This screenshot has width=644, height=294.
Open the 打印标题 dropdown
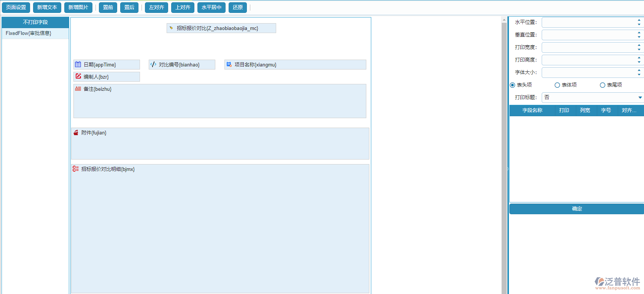coord(640,98)
